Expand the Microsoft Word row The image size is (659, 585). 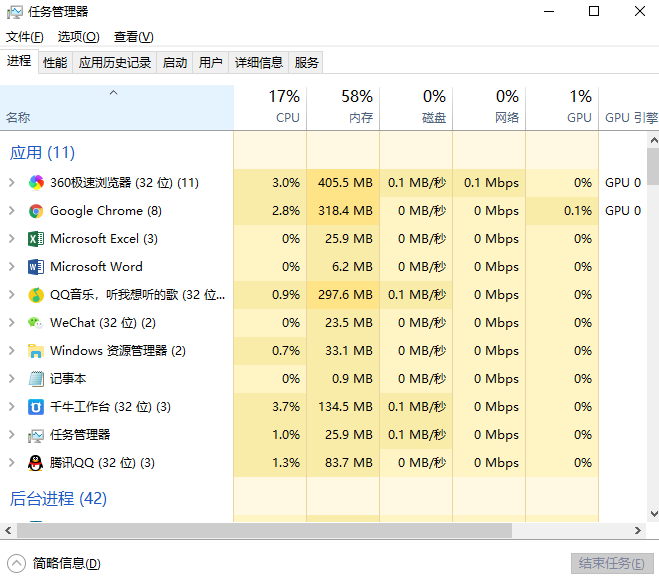pyautogui.click(x=12, y=267)
